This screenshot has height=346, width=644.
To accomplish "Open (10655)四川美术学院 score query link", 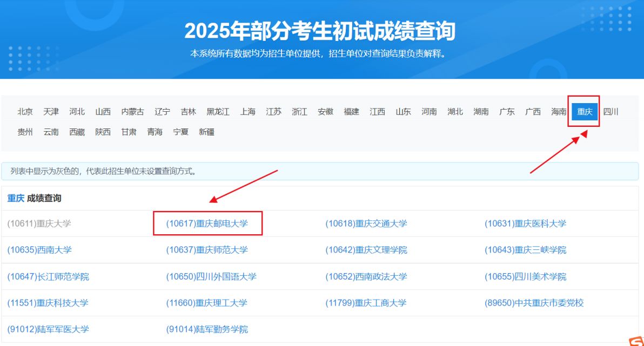I will point(525,276).
